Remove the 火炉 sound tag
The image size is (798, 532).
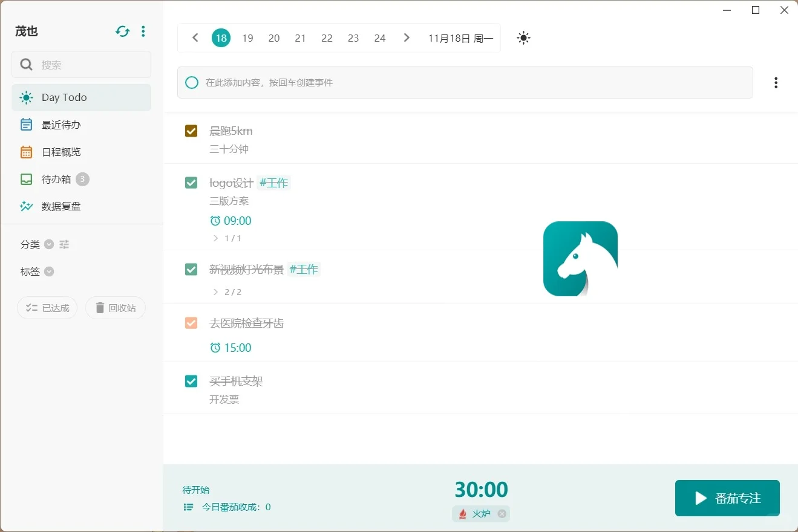tap(501, 513)
